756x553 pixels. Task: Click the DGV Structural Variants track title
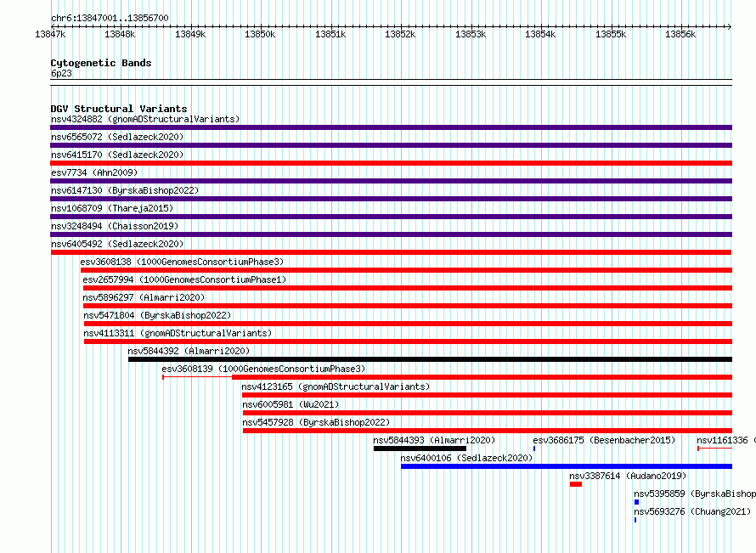click(x=119, y=109)
